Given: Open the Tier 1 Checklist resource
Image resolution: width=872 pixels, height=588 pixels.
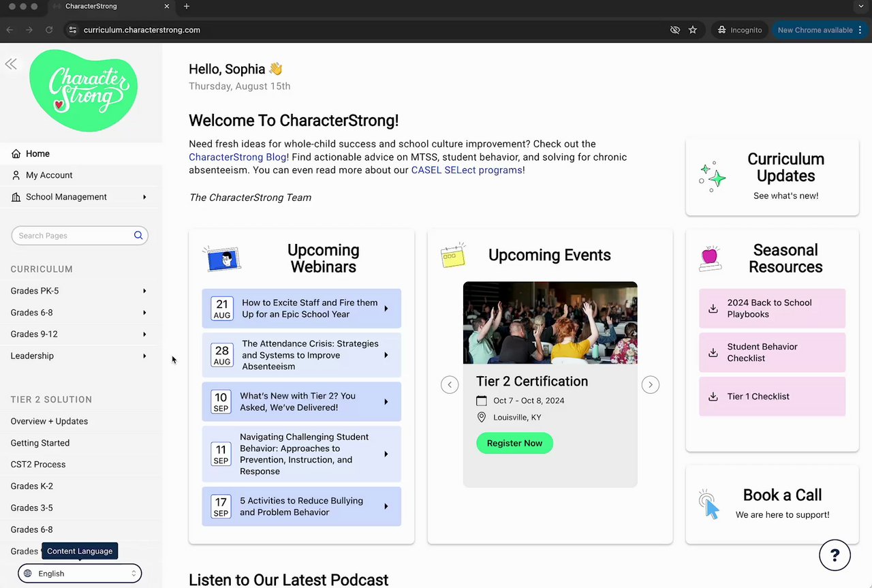Looking at the screenshot, I should click(x=773, y=397).
